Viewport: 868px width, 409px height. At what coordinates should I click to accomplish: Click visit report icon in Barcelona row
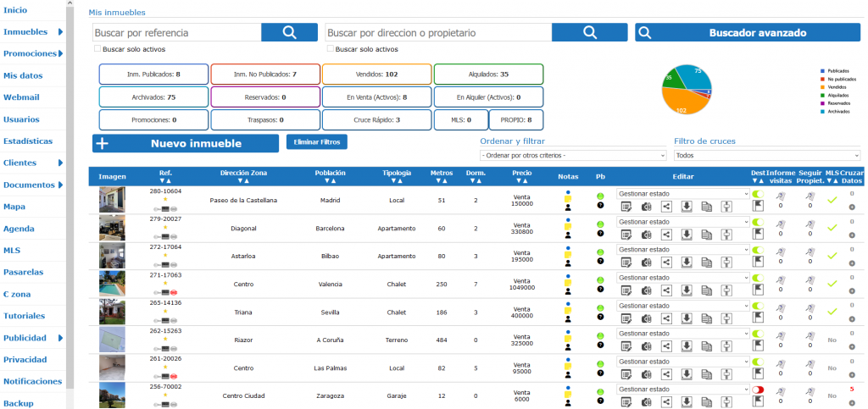click(x=781, y=223)
